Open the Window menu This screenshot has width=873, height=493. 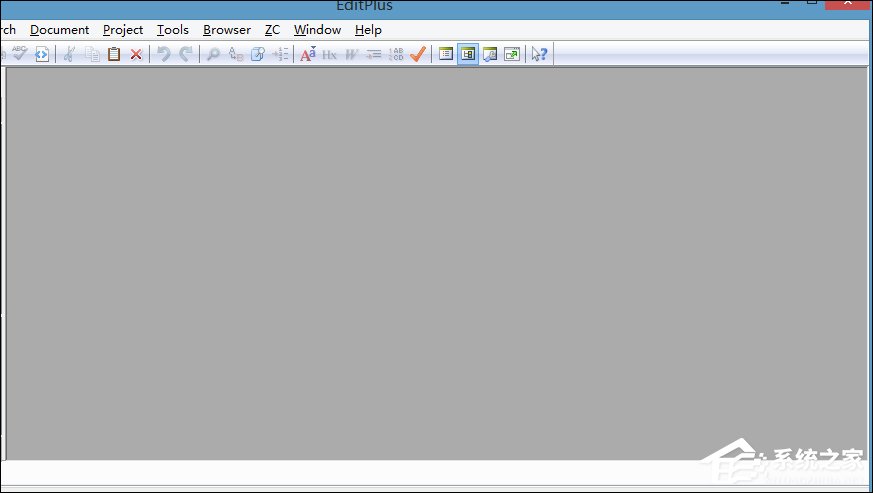pos(317,30)
